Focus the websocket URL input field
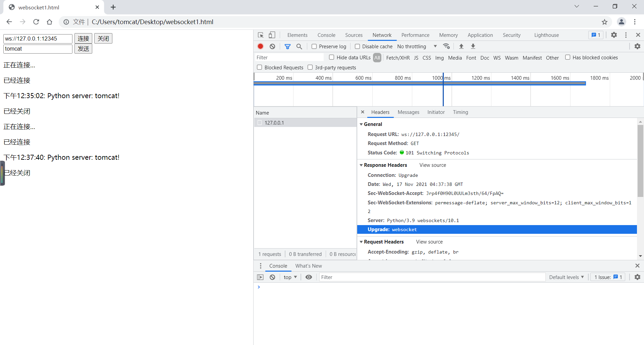 click(x=38, y=39)
